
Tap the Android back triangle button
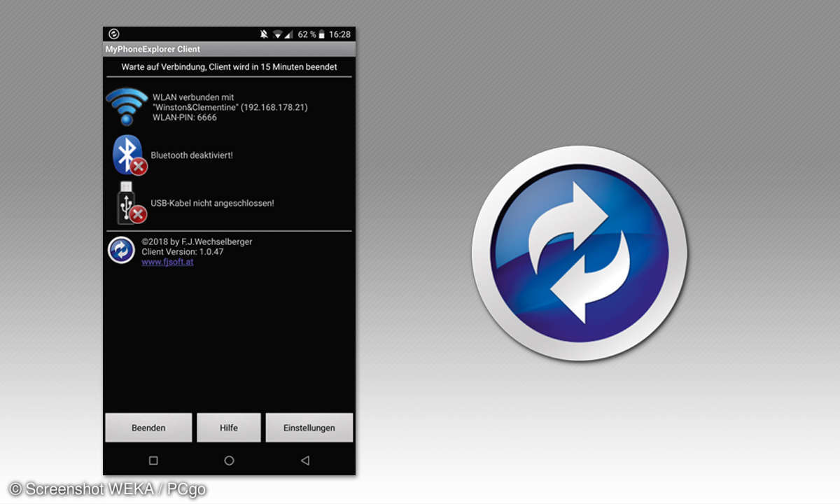(x=304, y=461)
